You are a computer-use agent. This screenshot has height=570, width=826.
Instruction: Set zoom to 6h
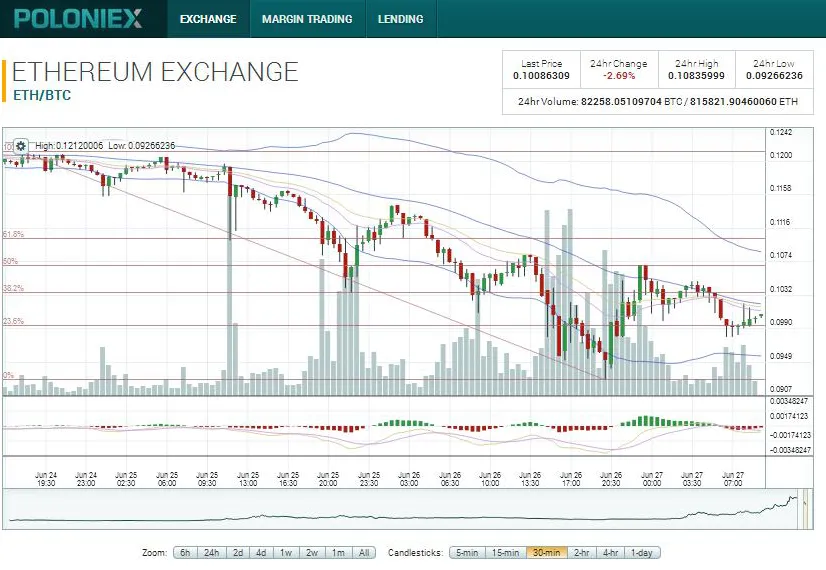[185, 553]
